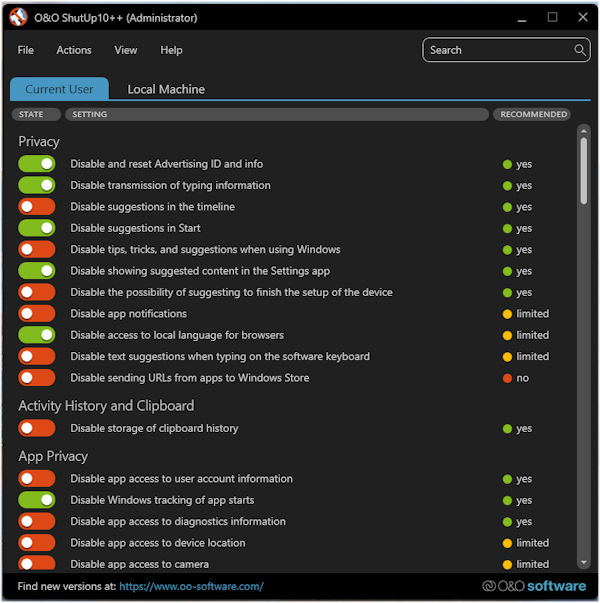Click red 'no' dot for Windows Store URLs
600x603 pixels.
coord(507,378)
